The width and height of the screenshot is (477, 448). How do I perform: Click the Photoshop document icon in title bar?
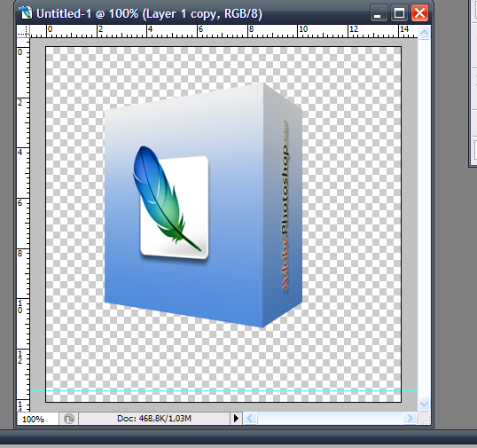pyautogui.click(x=25, y=13)
